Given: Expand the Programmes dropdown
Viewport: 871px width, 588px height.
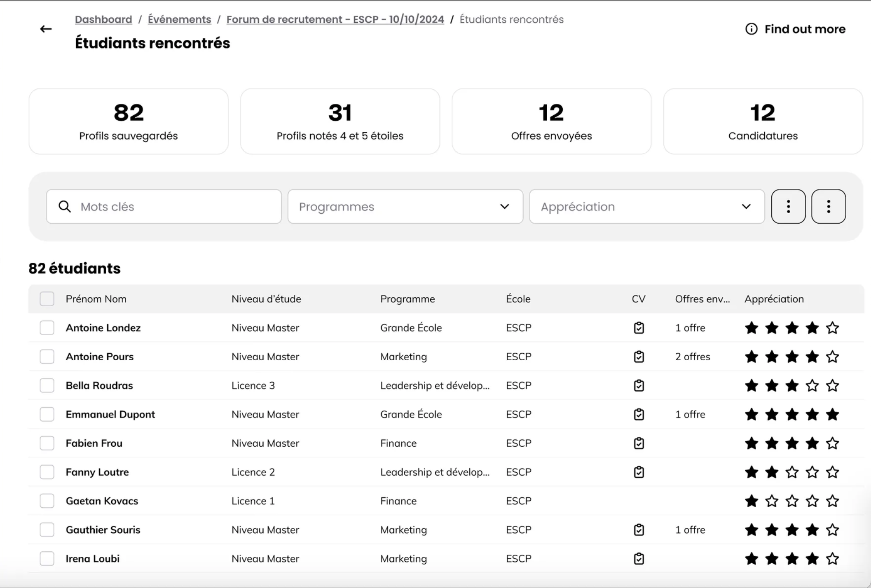Looking at the screenshot, I should click(405, 207).
